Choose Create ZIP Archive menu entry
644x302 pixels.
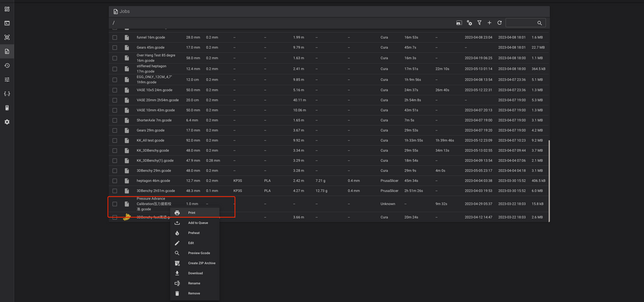click(x=195, y=263)
